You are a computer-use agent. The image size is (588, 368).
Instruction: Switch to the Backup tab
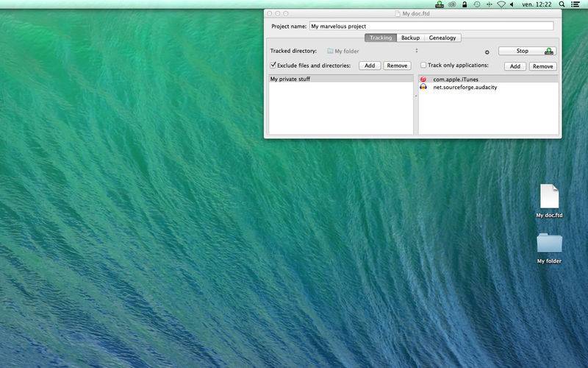coord(411,38)
